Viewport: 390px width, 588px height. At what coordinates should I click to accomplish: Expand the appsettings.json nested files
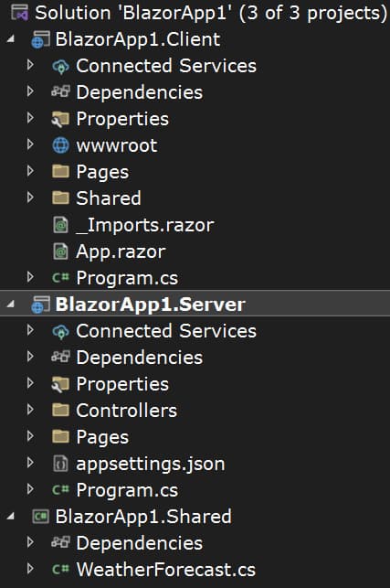(31, 463)
